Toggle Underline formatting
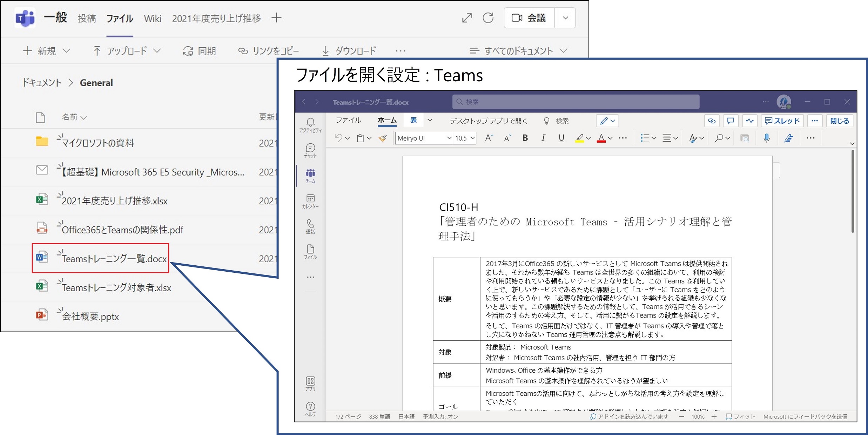 (561, 138)
